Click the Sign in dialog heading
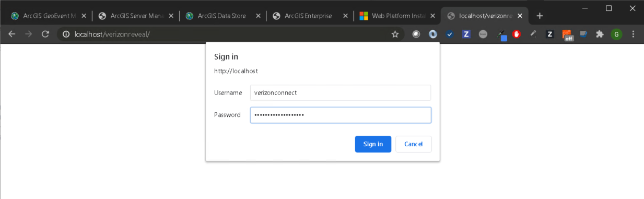Image resolution: width=644 pixels, height=199 pixels. click(226, 56)
